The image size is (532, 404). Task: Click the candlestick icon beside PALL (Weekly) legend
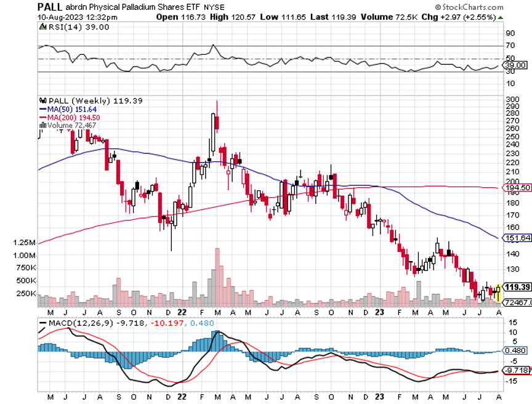tap(42, 100)
